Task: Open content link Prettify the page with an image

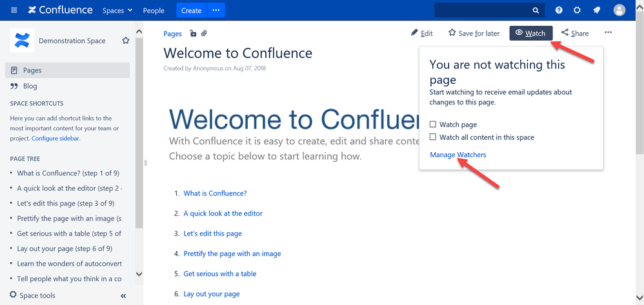Action: tap(232, 253)
